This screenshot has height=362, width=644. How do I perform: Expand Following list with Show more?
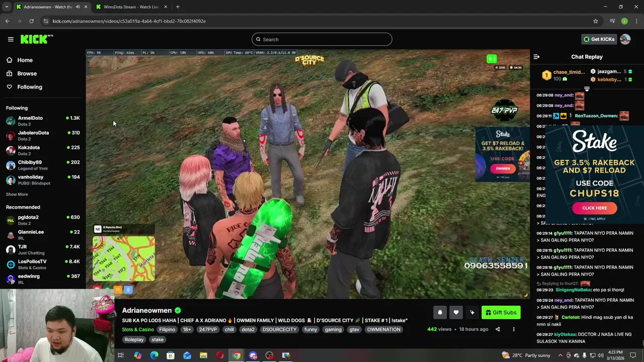point(17,194)
